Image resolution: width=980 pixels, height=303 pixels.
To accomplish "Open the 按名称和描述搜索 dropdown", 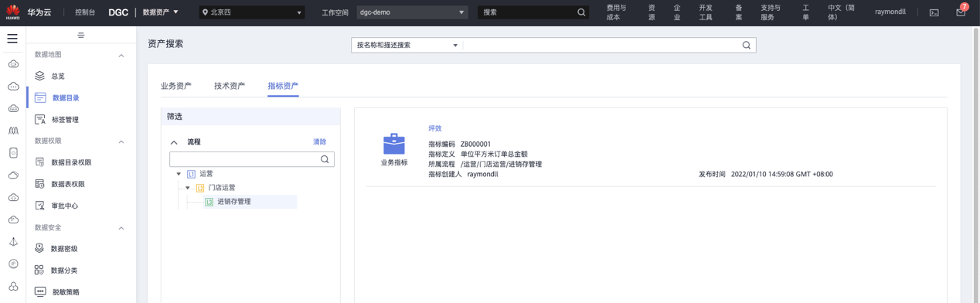I will 407,45.
